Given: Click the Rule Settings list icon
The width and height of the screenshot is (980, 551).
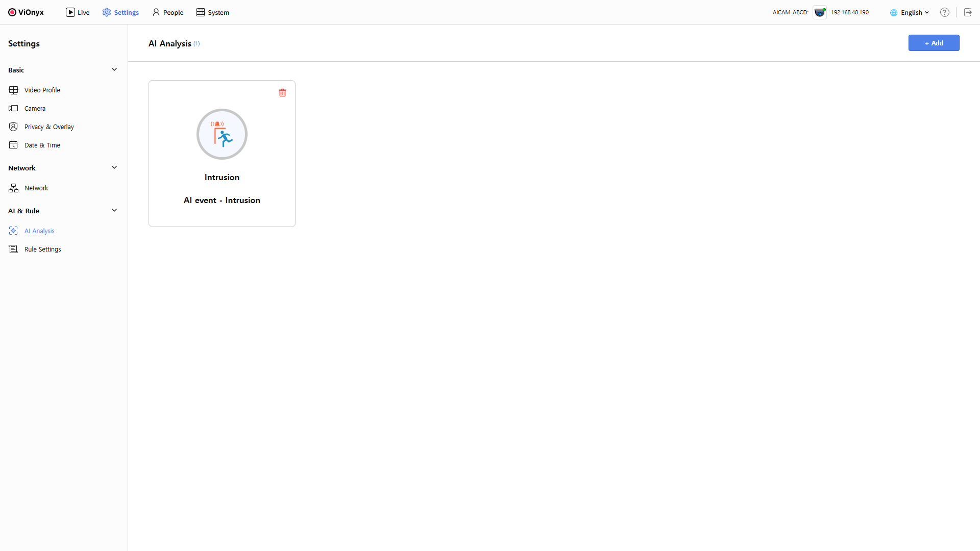Looking at the screenshot, I should 14,249.
